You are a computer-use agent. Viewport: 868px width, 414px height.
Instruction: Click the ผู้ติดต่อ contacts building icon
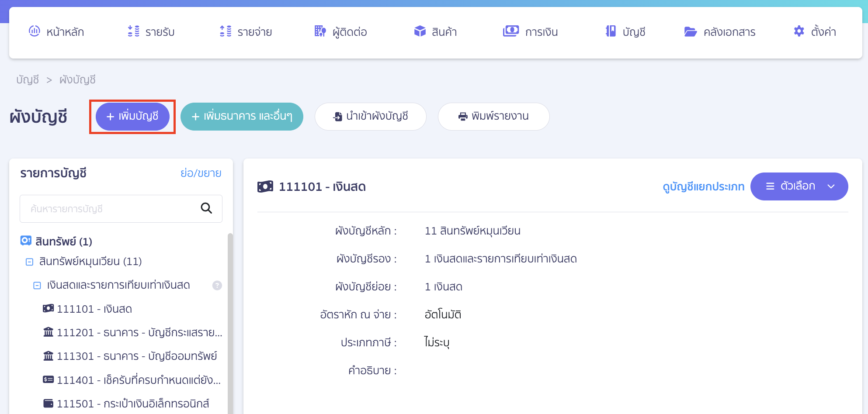pos(320,31)
